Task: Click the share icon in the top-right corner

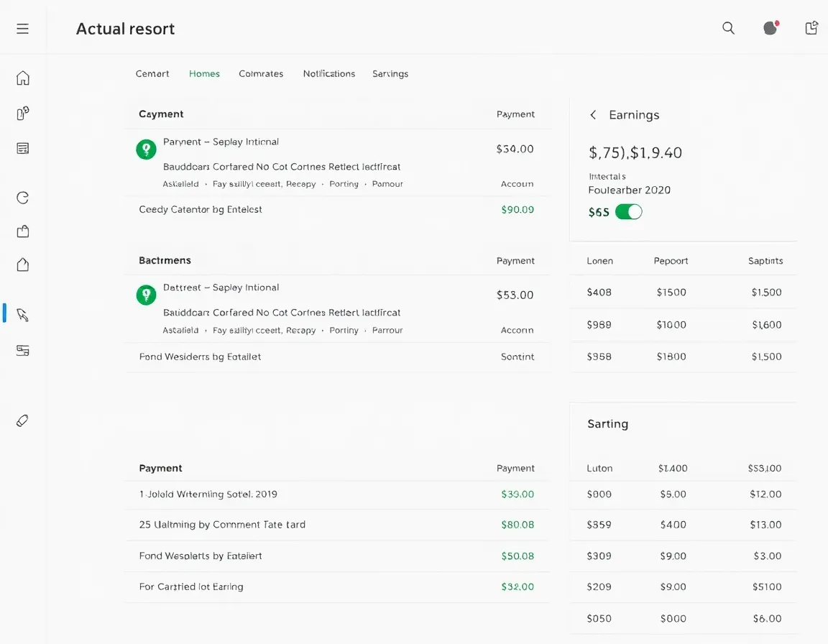Action: pyautogui.click(x=811, y=28)
